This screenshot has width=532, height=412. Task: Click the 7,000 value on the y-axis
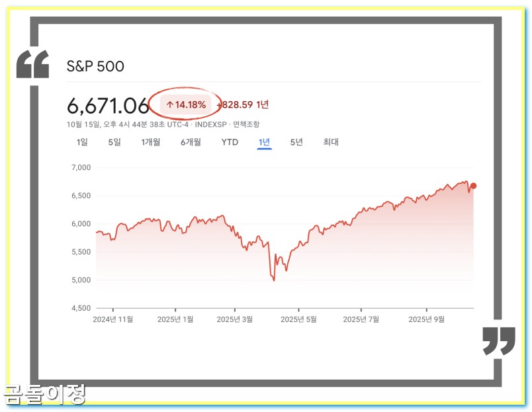[81, 168]
